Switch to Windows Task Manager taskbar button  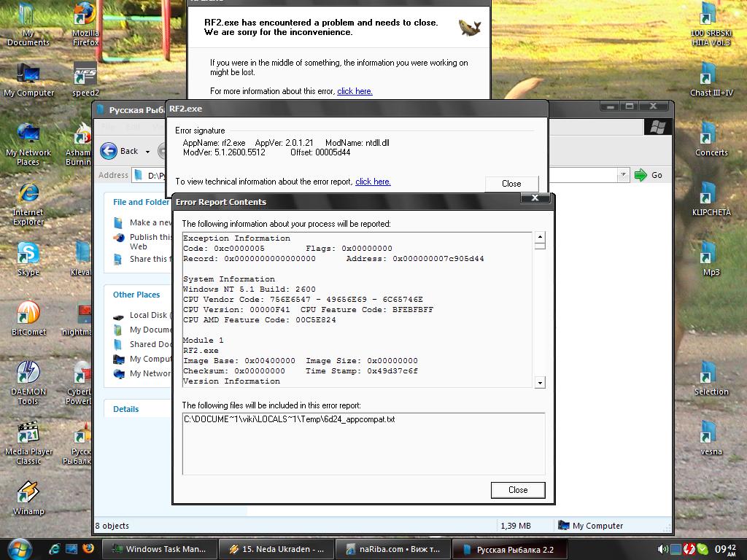pos(160,549)
